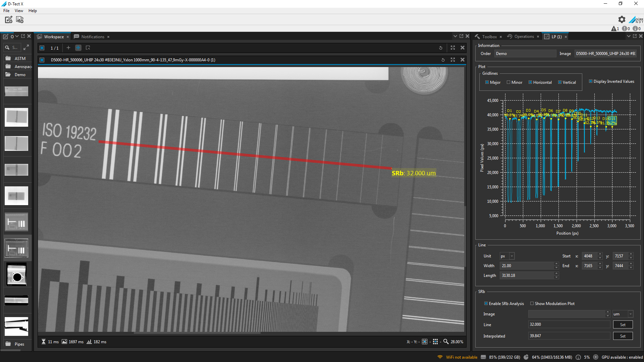This screenshot has width=644, height=362.
Task: Click the region selection icon next to pan tool
Action: pyautogui.click(x=88, y=48)
